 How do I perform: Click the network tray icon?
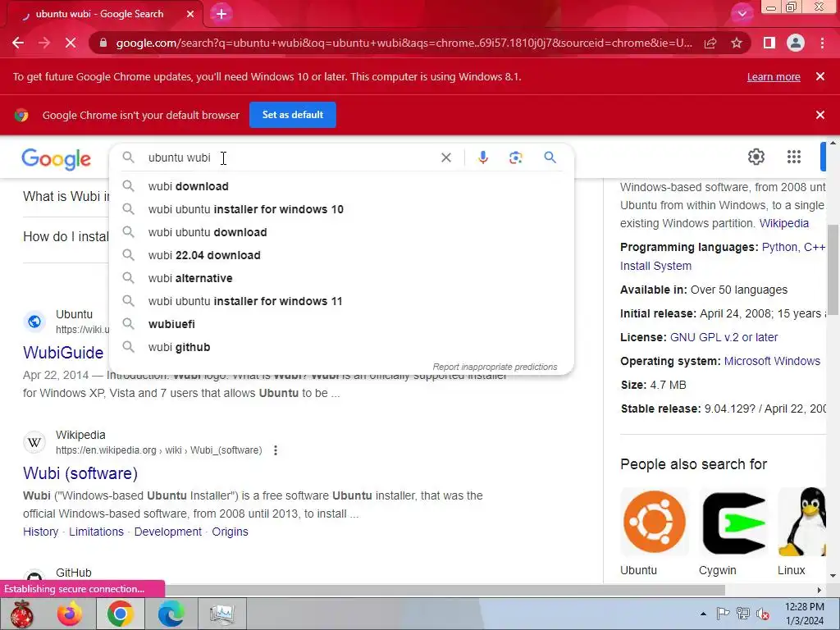742,614
